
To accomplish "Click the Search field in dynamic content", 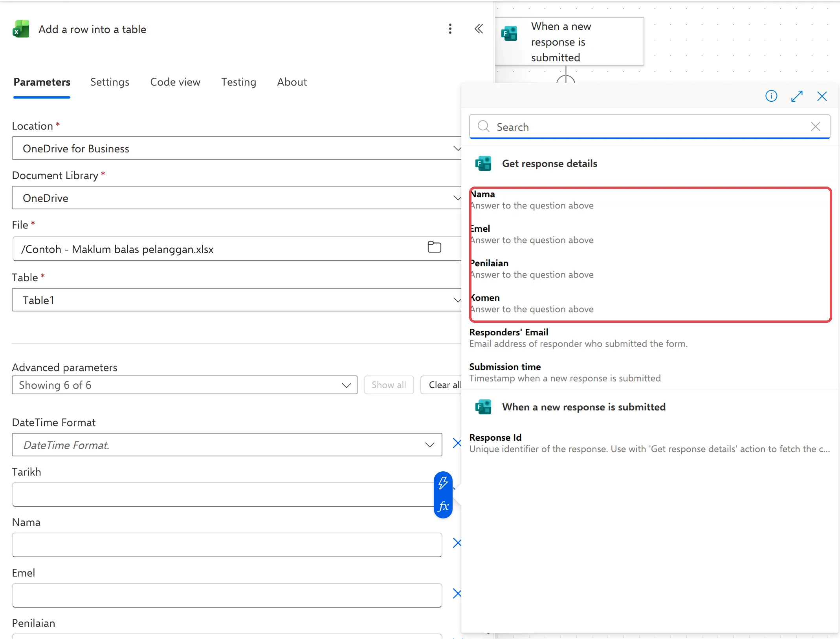I will pyautogui.click(x=650, y=126).
